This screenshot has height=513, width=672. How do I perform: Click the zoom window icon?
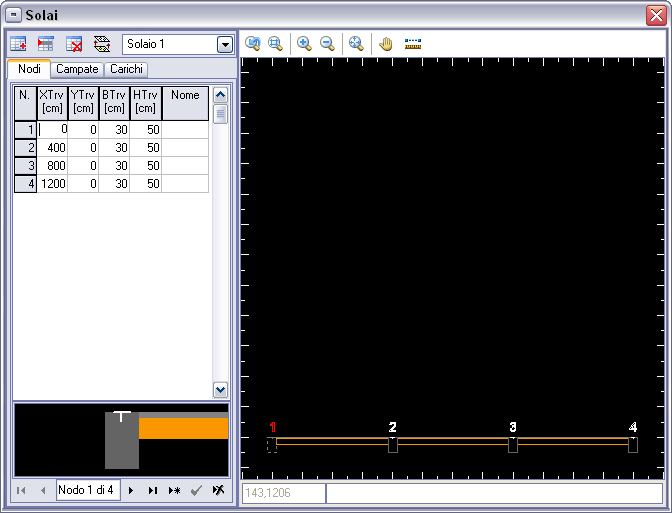point(275,44)
